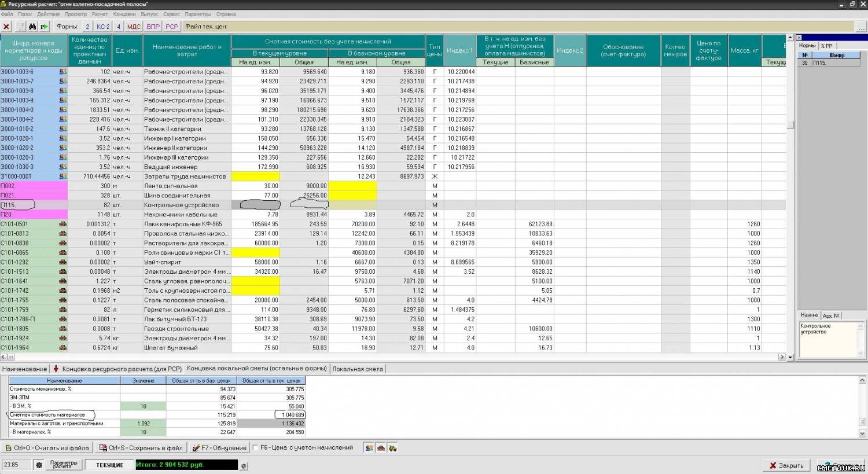Click the yellow current-price cell for Затраты труда машинистов
The height and width of the screenshot is (474, 868).
tap(255, 177)
